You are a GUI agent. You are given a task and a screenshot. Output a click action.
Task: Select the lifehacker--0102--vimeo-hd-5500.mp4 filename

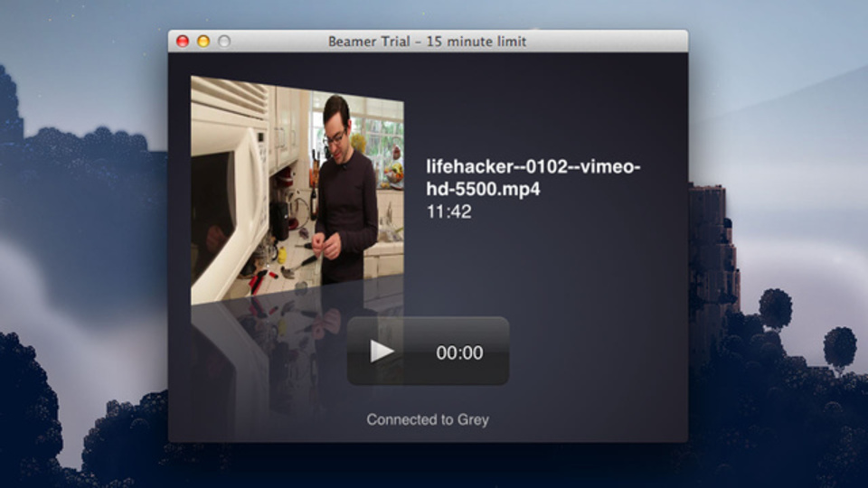(x=533, y=178)
